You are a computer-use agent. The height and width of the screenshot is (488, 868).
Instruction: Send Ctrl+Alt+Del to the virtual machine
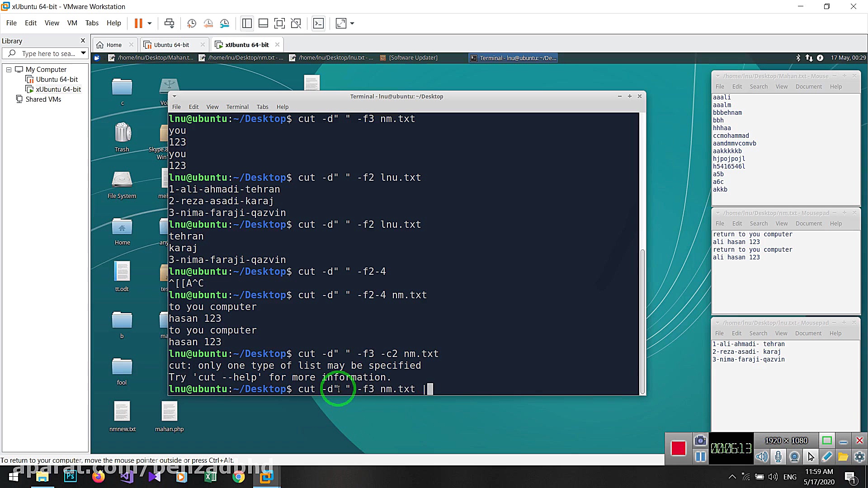[170, 23]
